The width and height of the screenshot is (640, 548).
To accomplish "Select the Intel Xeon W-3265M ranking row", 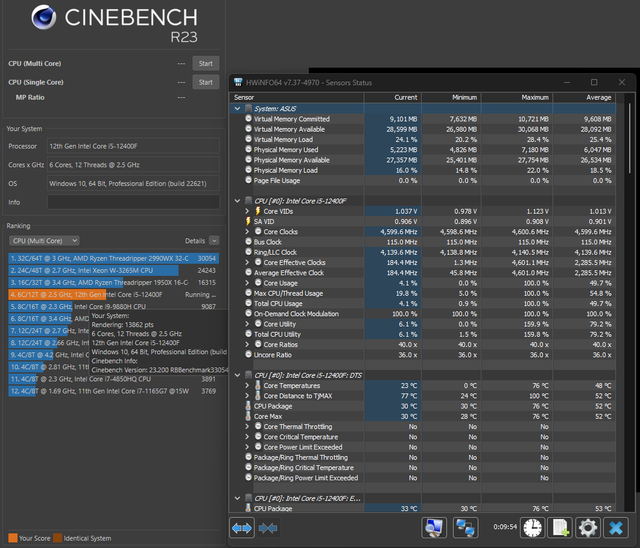I will coord(113,271).
